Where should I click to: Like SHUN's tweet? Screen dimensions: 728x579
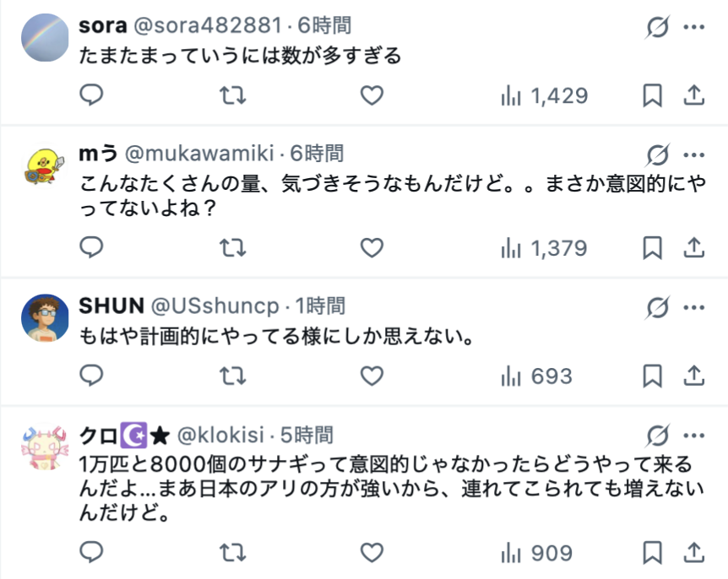[372, 375]
